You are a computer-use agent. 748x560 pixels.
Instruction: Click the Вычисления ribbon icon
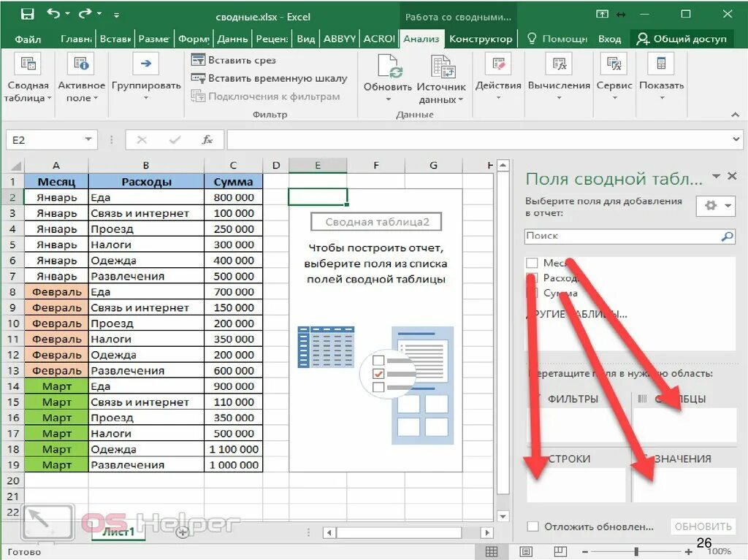tap(559, 64)
